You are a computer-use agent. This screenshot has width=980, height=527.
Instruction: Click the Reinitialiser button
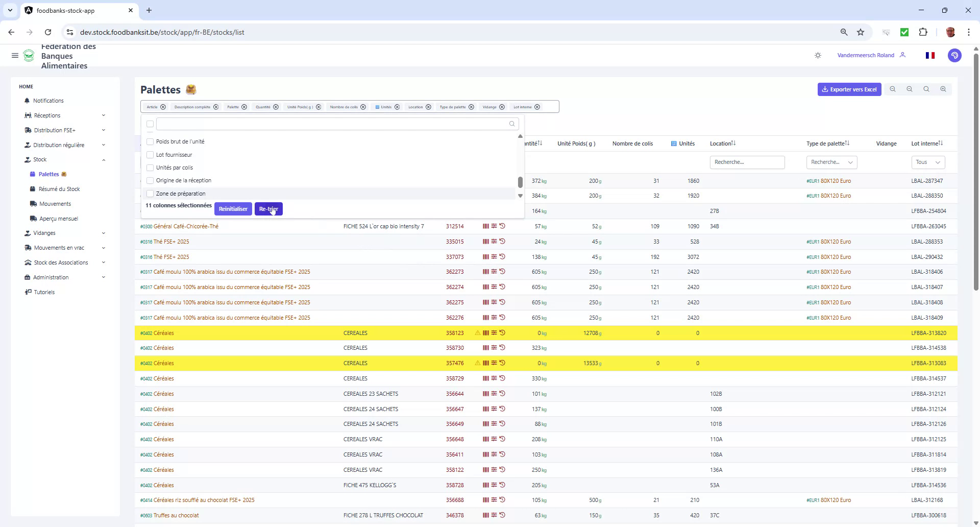coord(233,208)
